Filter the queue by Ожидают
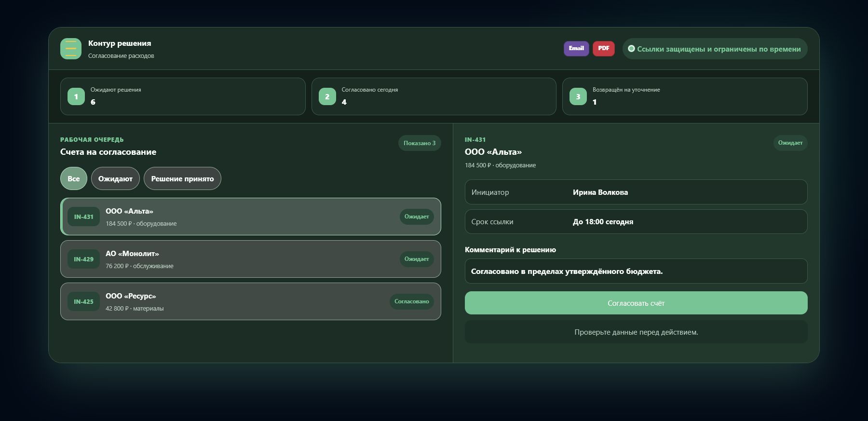The width and height of the screenshot is (868, 421). coord(115,178)
